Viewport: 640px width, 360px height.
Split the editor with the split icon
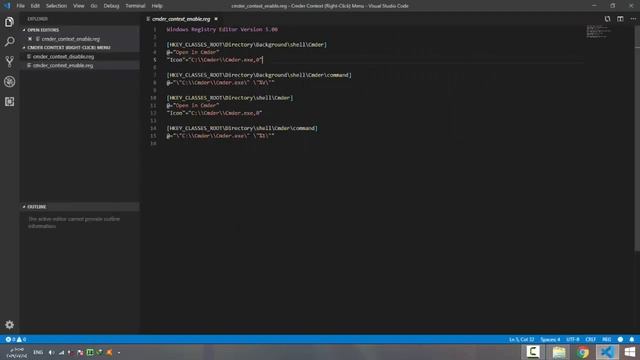(x=620, y=19)
